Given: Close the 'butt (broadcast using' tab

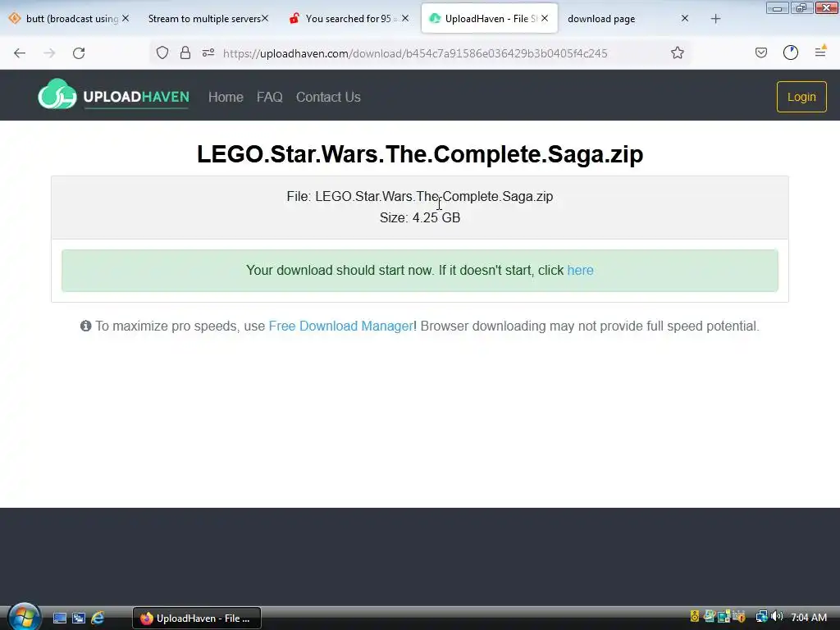Looking at the screenshot, I should (126, 18).
